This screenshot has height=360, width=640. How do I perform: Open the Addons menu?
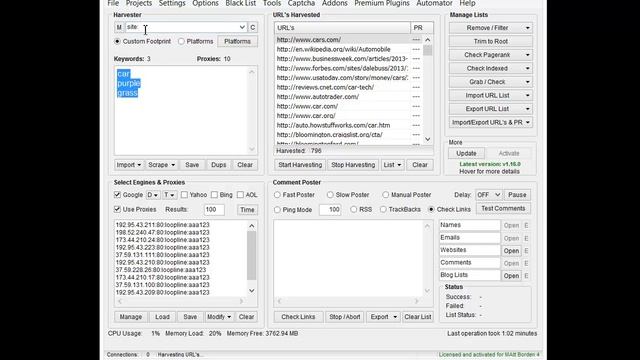pyautogui.click(x=334, y=3)
